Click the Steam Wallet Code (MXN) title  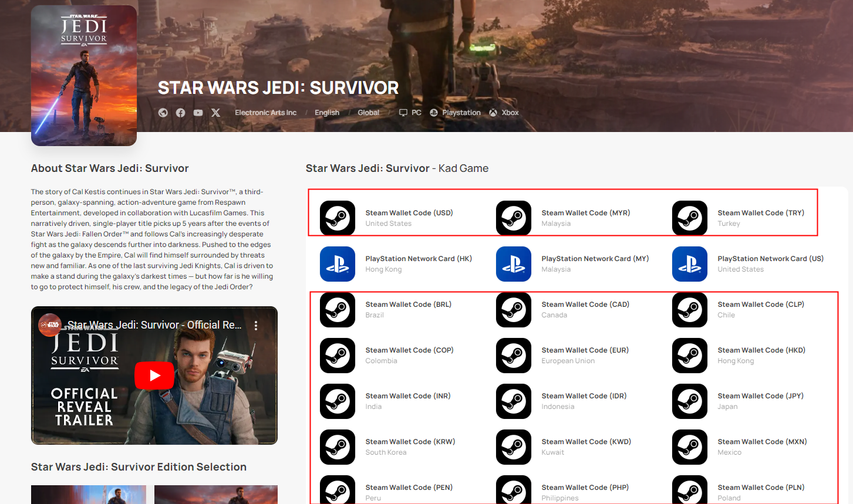click(762, 442)
